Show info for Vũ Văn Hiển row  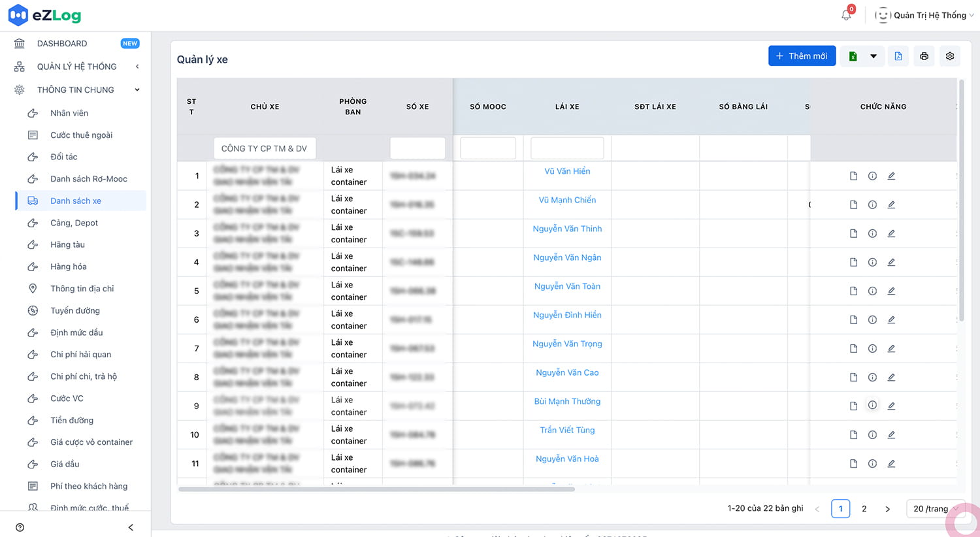(x=872, y=176)
